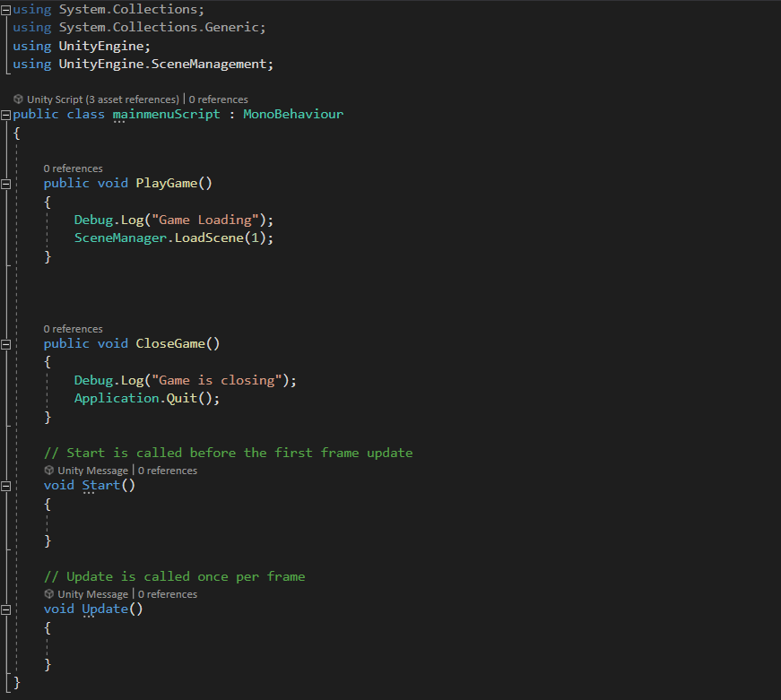Collapse the CloseGame method
This screenshot has width=781, height=700.
point(5,344)
